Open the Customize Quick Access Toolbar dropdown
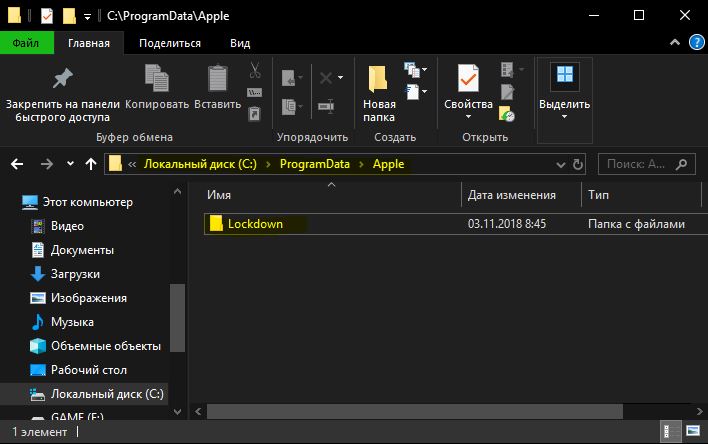The height and width of the screenshot is (444, 708). (x=88, y=17)
